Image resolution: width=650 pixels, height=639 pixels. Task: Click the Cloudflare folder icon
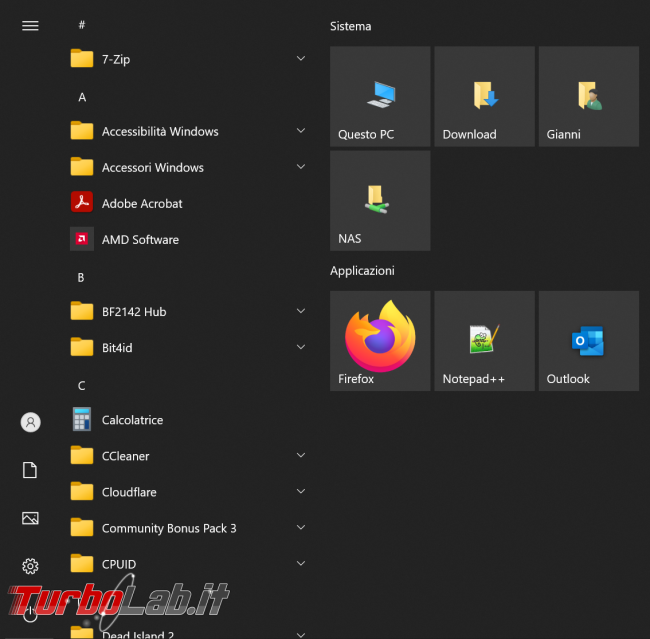point(82,492)
